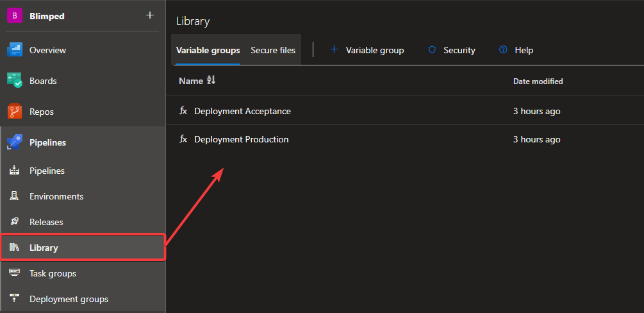
Task: Open Repos from the sidebar
Action: point(42,112)
